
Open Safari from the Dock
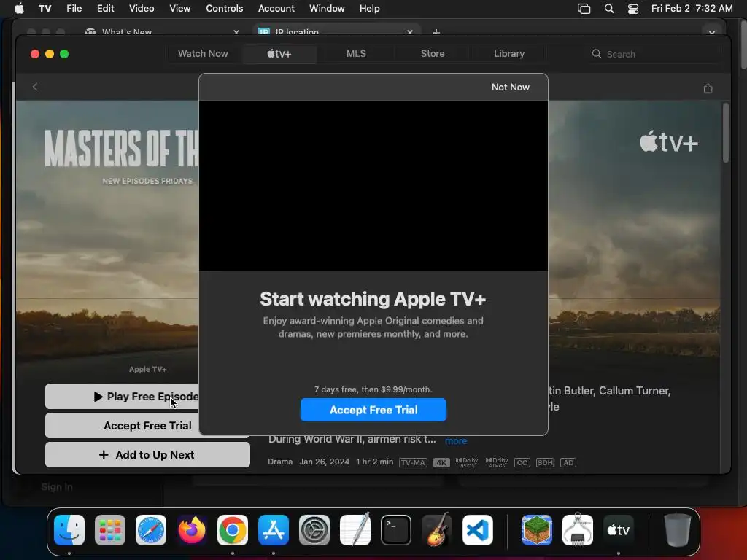point(151,530)
